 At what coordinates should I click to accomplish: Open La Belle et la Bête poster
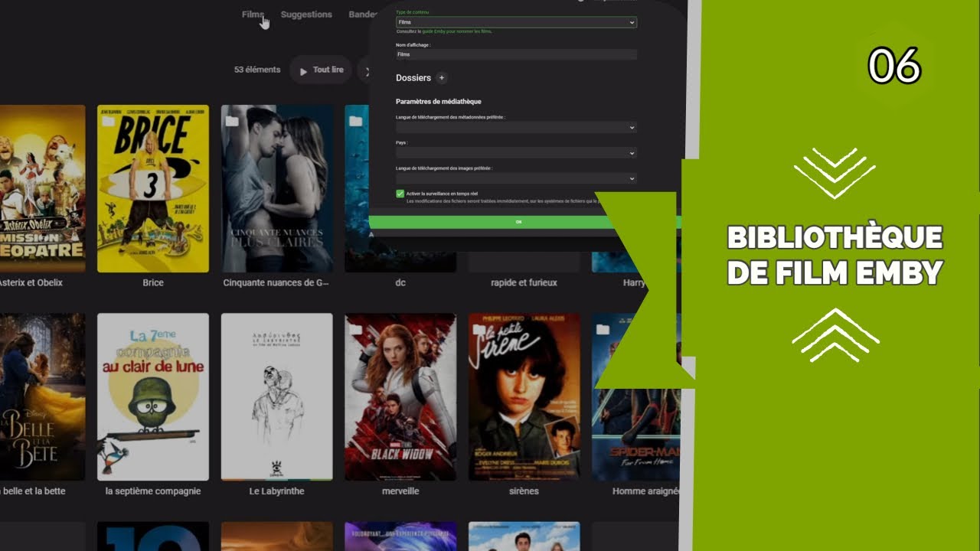click(42, 396)
